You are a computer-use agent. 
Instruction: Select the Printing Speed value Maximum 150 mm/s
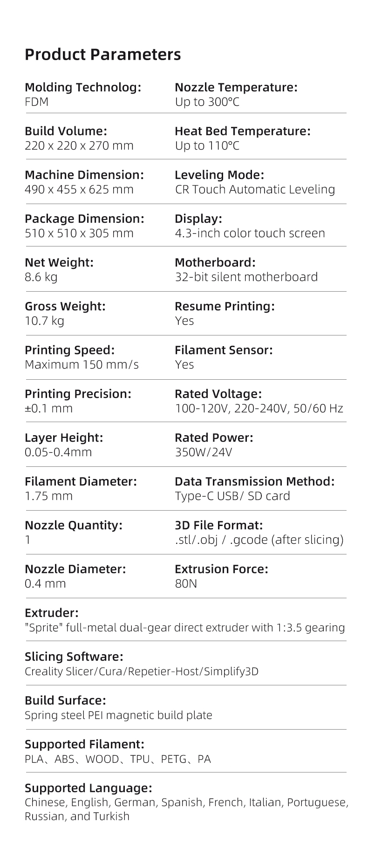82,364
